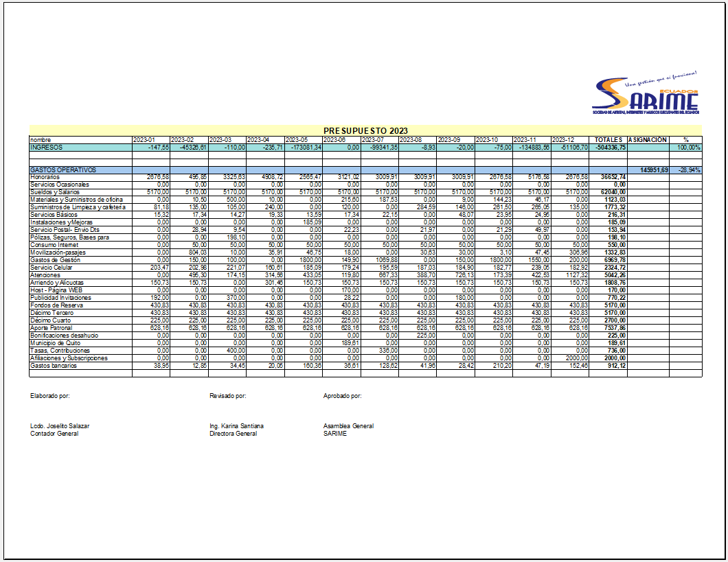Select the Servicios Básicos row label
This screenshot has width=728, height=562.
click(x=54, y=215)
